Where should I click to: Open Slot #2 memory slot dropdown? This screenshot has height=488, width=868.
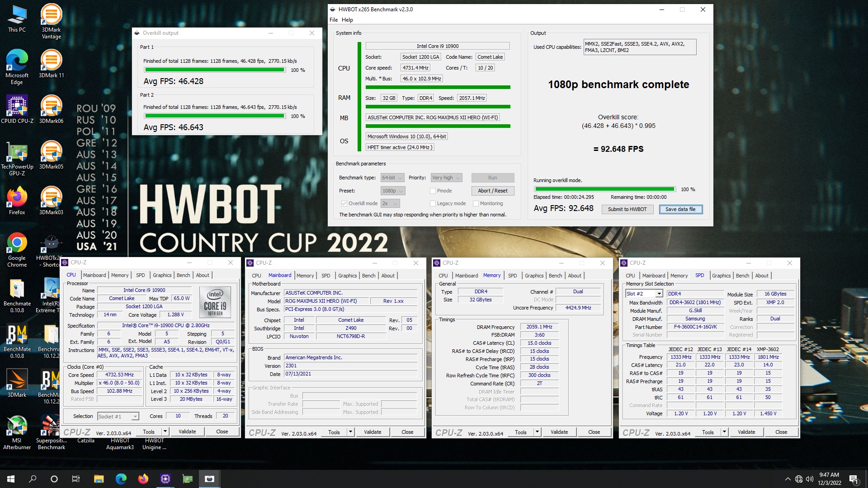tap(644, 294)
